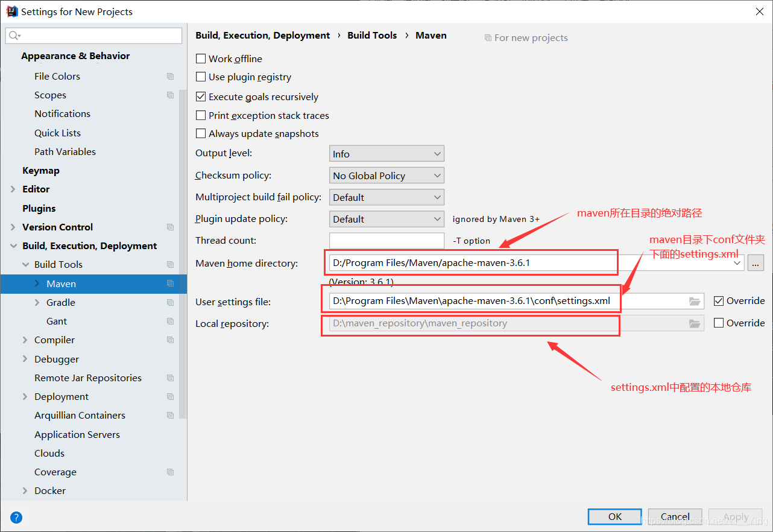Expand the Gradle tree node

pos(37,303)
